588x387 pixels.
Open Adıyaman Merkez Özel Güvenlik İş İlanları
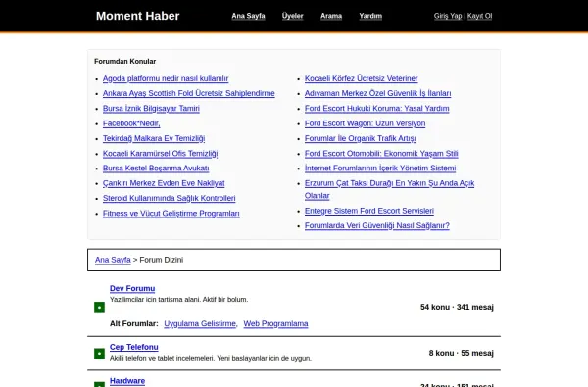coord(377,93)
